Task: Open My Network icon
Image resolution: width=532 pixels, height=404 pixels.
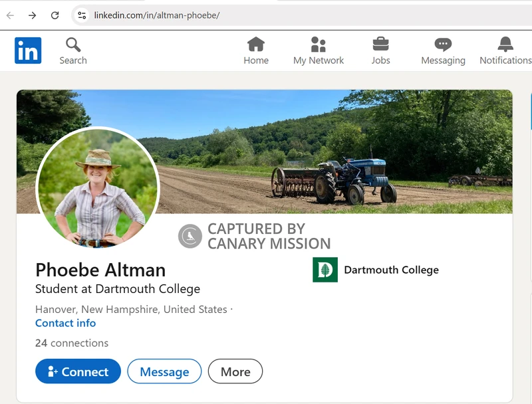Action: 319,45
